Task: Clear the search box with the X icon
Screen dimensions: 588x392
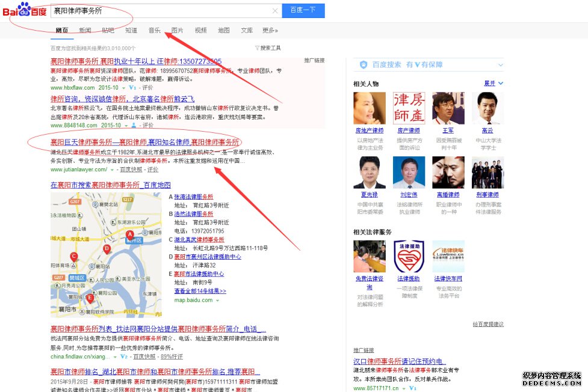Action: coord(275,11)
